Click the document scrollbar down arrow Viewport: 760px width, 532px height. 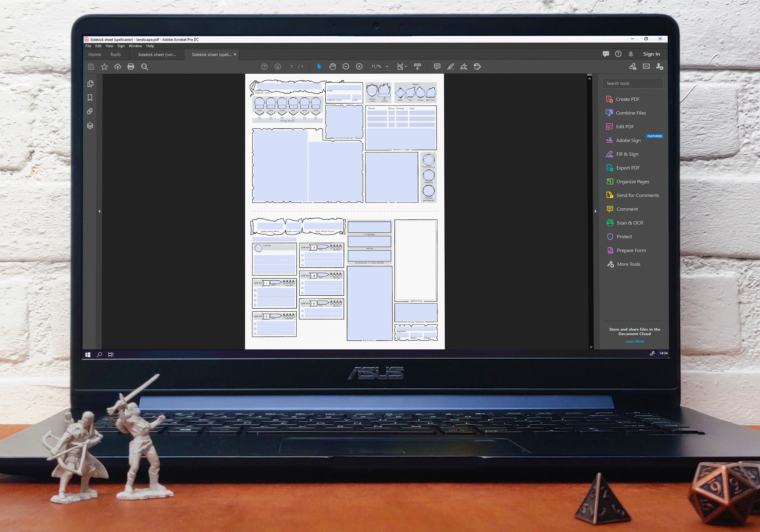coord(591,347)
